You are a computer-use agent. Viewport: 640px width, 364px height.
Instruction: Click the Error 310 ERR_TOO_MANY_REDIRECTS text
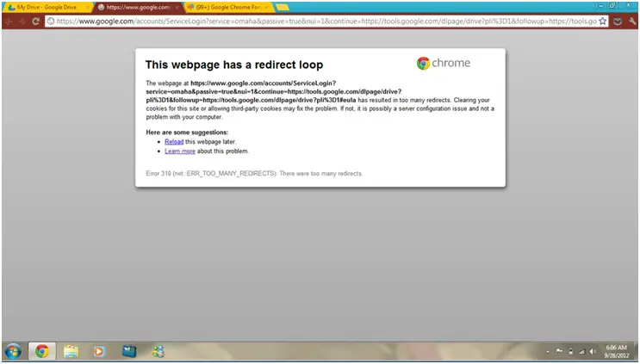pos(254,174)
